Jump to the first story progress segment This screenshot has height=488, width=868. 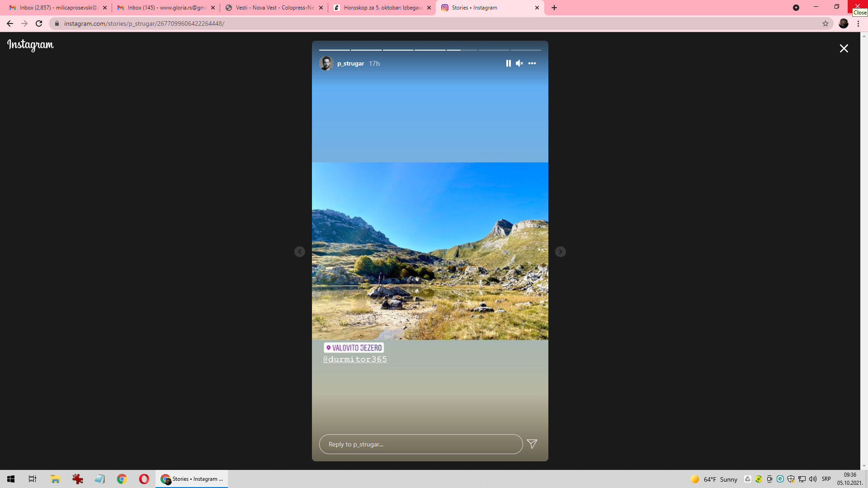pyautogui.click(x=334, y=50)
